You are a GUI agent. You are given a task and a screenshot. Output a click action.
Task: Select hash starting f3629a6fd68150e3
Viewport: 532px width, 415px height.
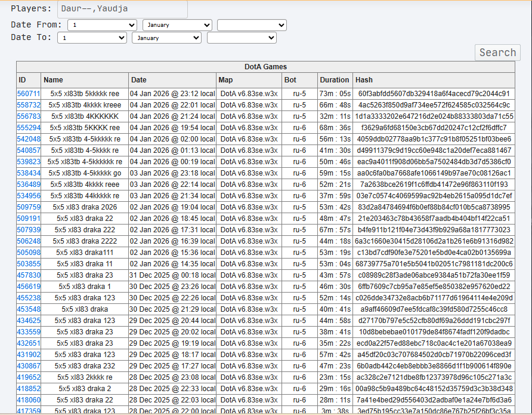(434, 128)
